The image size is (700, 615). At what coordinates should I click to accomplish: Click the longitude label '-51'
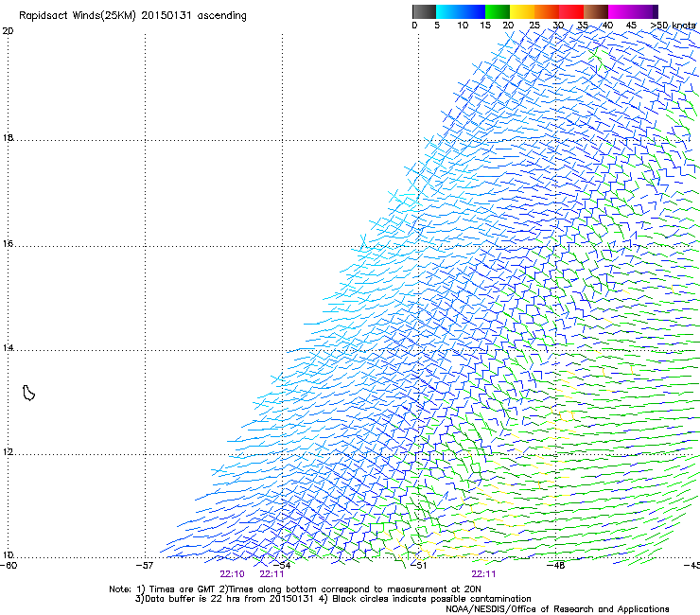[418, 566]
